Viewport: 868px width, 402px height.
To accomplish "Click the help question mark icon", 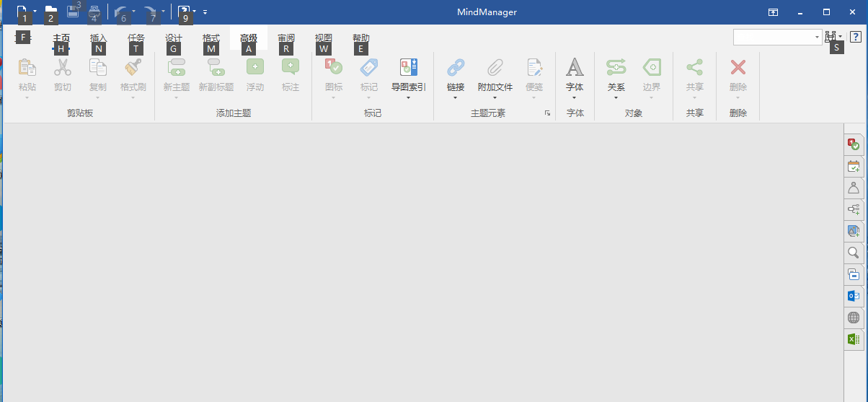I will pyautogui.click(x=856, y=37).
